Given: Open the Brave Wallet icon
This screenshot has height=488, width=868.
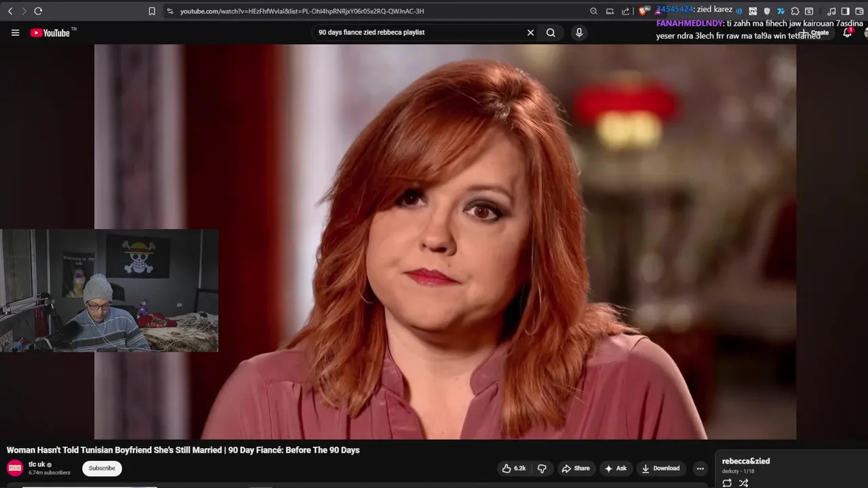Looking at the screenshot, I should (859, 12).
